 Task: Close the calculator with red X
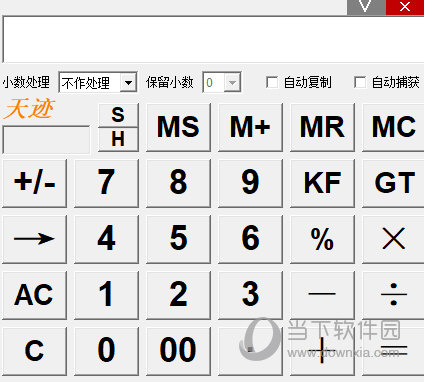click(405, 7)
